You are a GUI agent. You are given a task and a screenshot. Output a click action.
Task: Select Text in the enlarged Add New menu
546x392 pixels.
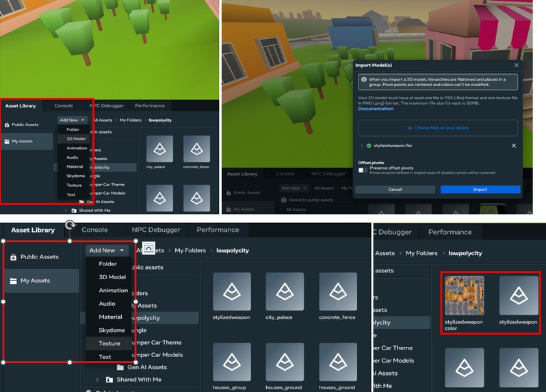coord(105,357)
